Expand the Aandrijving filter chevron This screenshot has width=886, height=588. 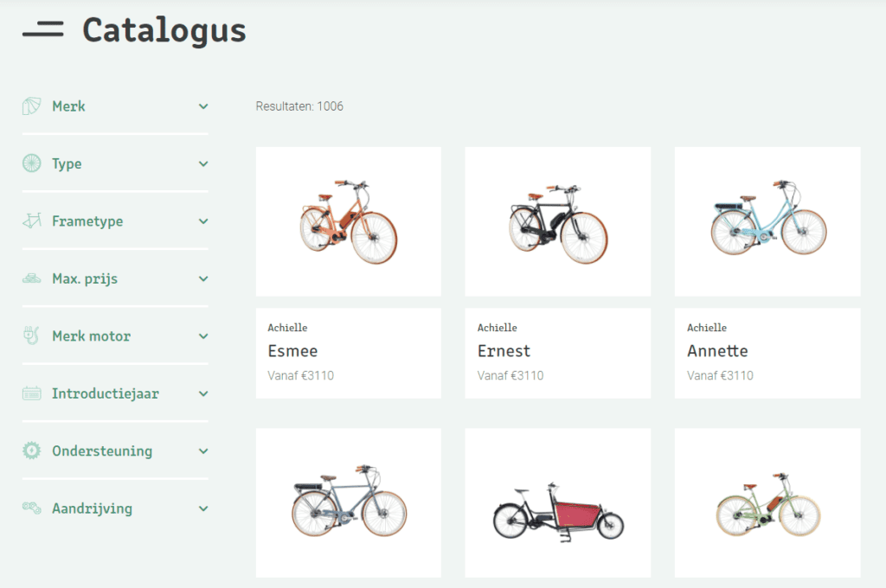[x=203, y=508]
